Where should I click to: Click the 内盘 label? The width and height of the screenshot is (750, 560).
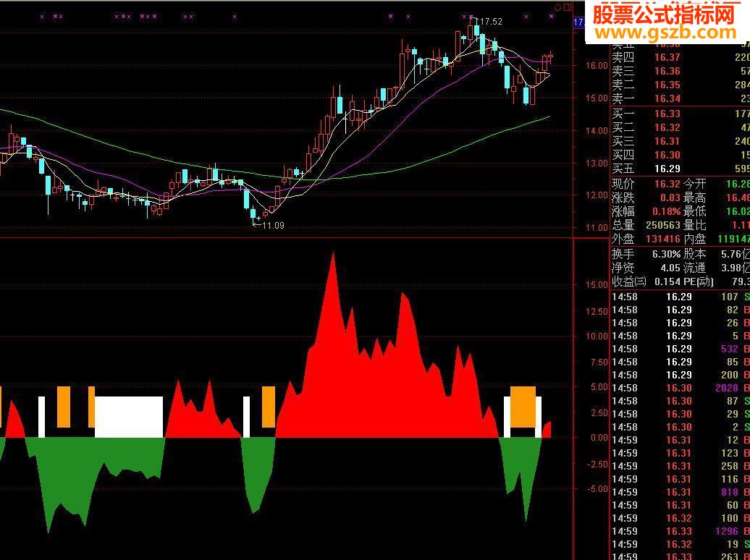pyautogui.click(x=694, y=239)
